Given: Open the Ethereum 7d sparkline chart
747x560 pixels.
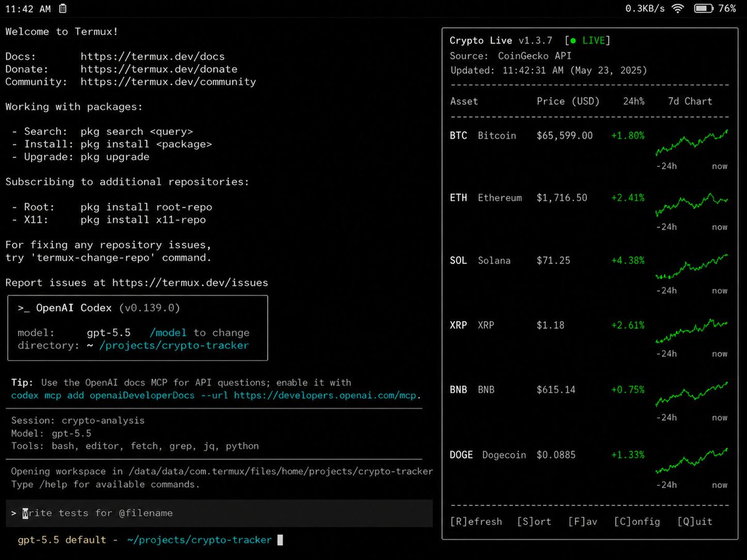Looking at the screenshot, I should (x=692, y=205).
